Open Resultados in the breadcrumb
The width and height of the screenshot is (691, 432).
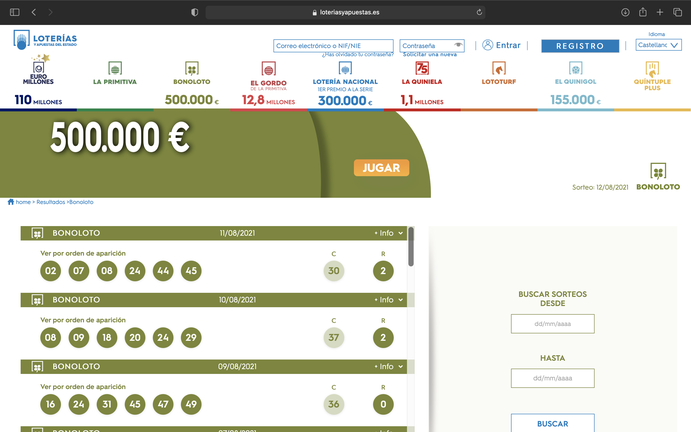51,202
